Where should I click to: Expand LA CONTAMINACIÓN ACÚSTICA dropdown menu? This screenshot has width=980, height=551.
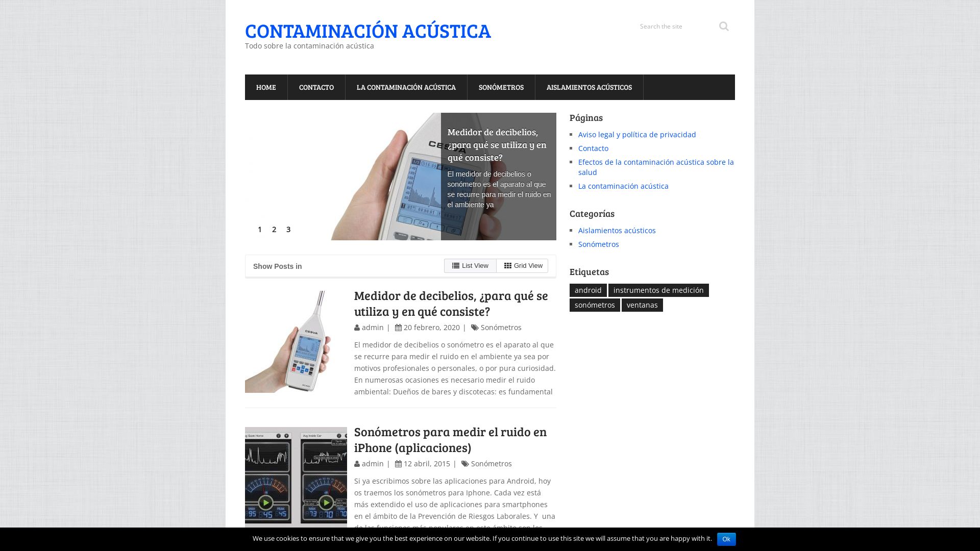coord(406,87)
